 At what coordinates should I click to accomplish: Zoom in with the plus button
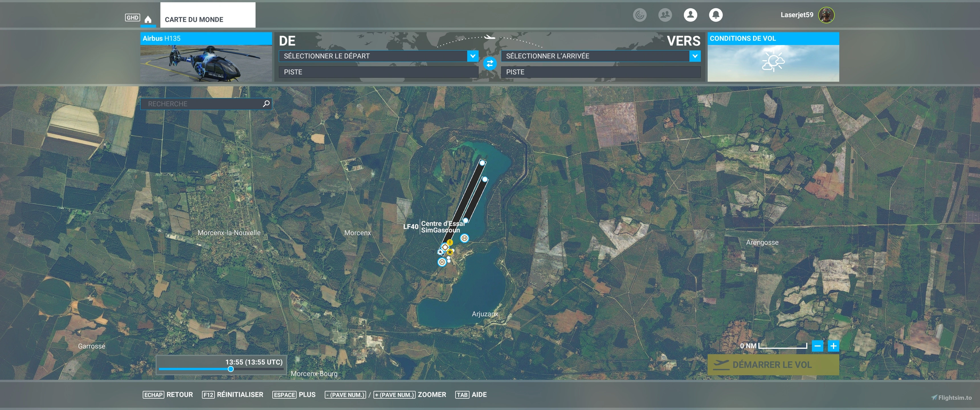833,346
